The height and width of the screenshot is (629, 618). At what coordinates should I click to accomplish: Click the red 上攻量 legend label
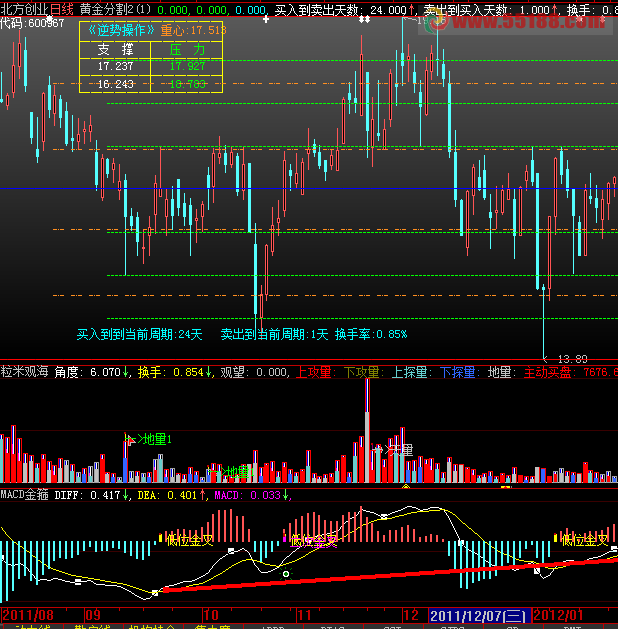pos(314,372)
